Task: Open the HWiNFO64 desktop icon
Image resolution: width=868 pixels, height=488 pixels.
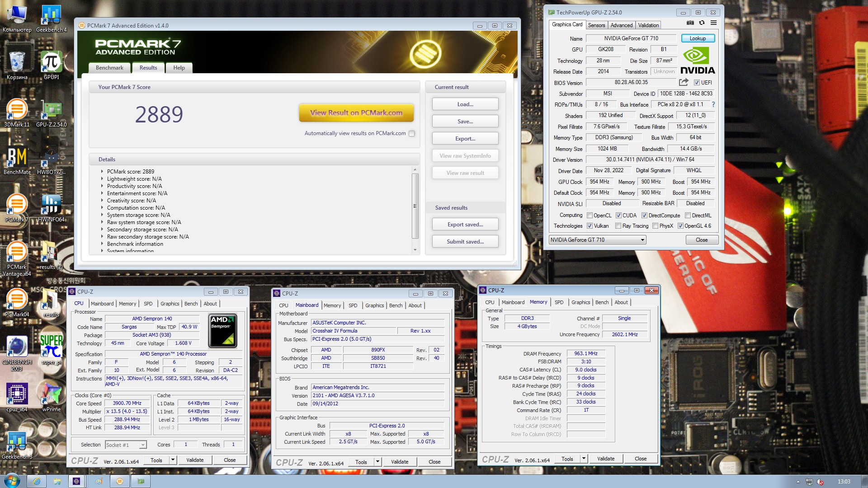Action: [51, 208]
